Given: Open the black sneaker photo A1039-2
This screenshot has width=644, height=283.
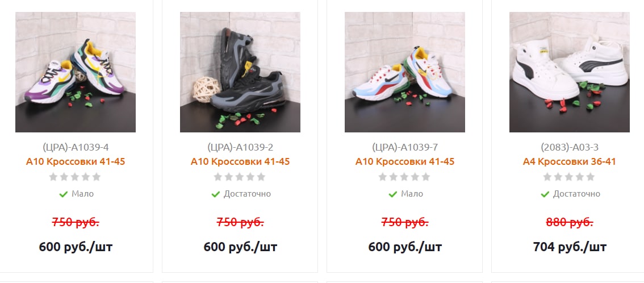Looking at the screenshot, I should (240, 72).
